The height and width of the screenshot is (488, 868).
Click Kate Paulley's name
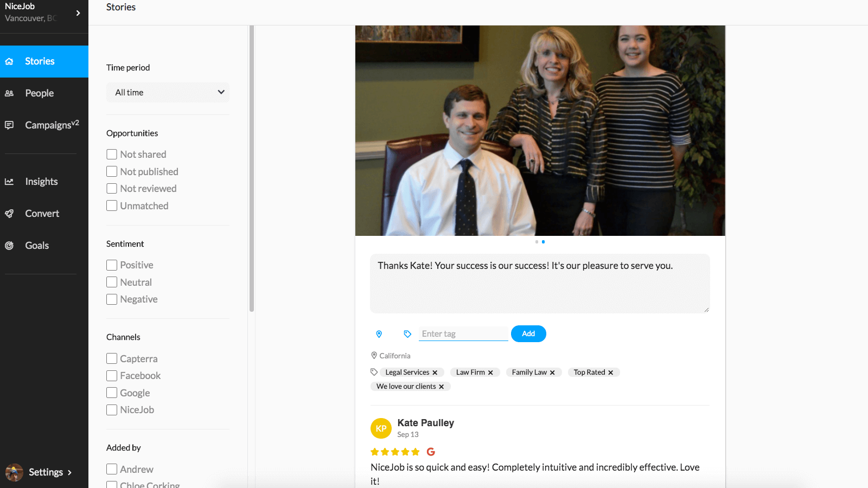coord(426,423)
